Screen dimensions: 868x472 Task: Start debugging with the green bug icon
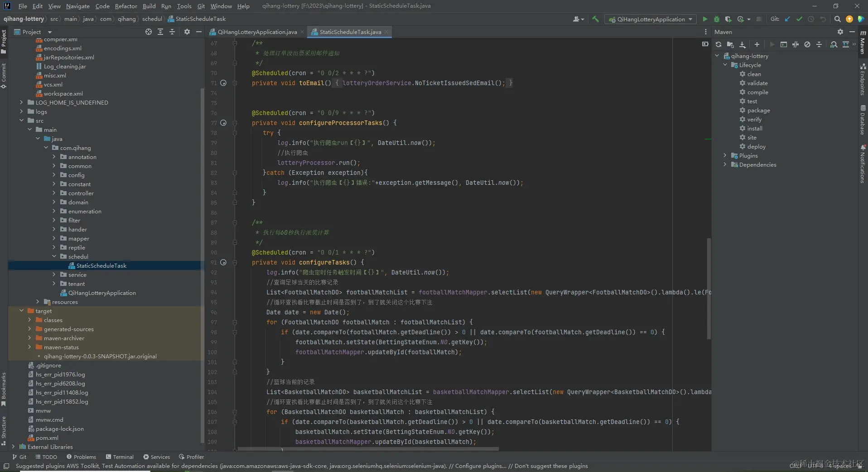click(x=716, y=19)
